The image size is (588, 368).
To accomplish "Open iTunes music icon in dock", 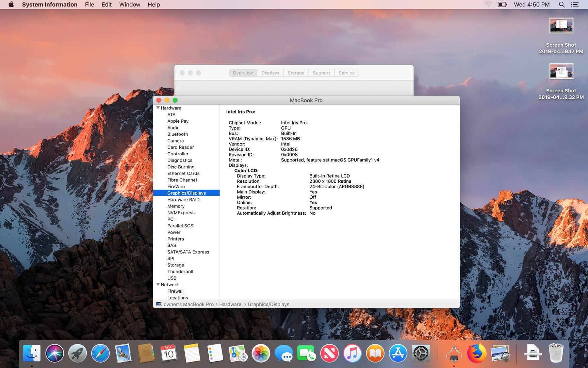I will pyautogui.click(x=352, y=353).
